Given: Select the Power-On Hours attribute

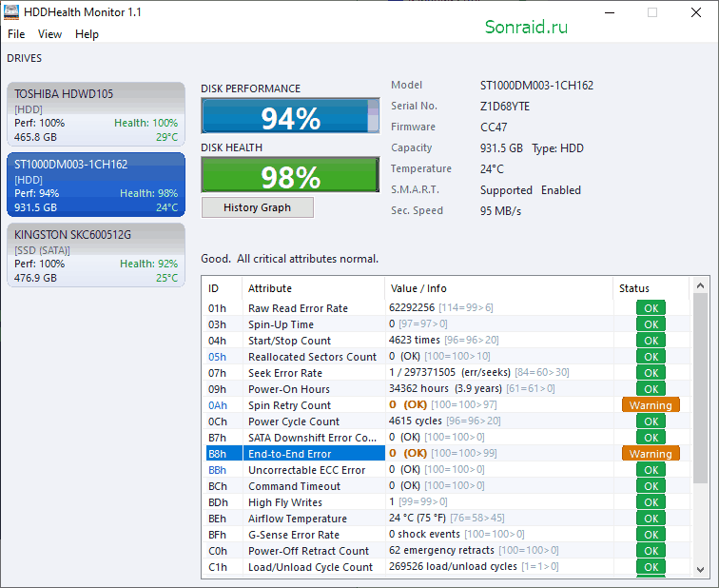Looking at the screenshot, I should click(x=447, y=389).
